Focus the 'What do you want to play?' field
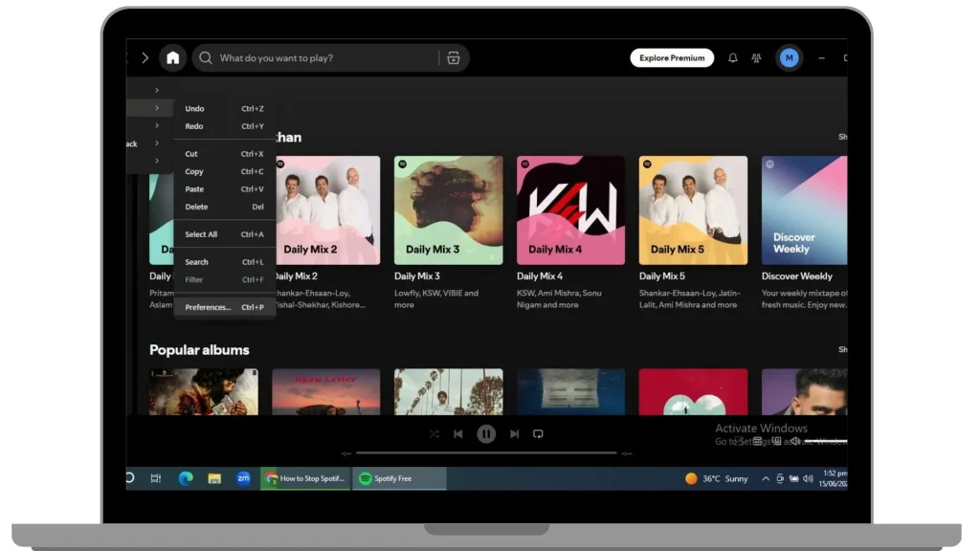 point(329,58)
